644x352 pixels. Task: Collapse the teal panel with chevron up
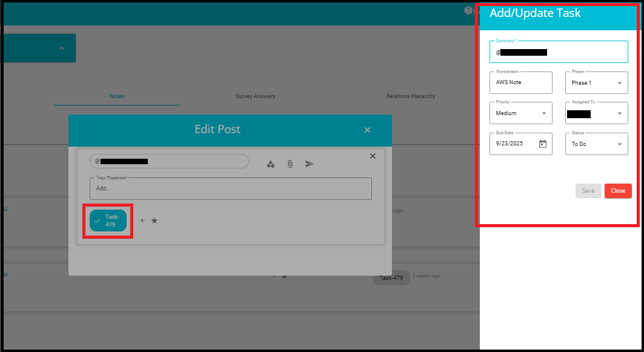[x=61, y=48]
